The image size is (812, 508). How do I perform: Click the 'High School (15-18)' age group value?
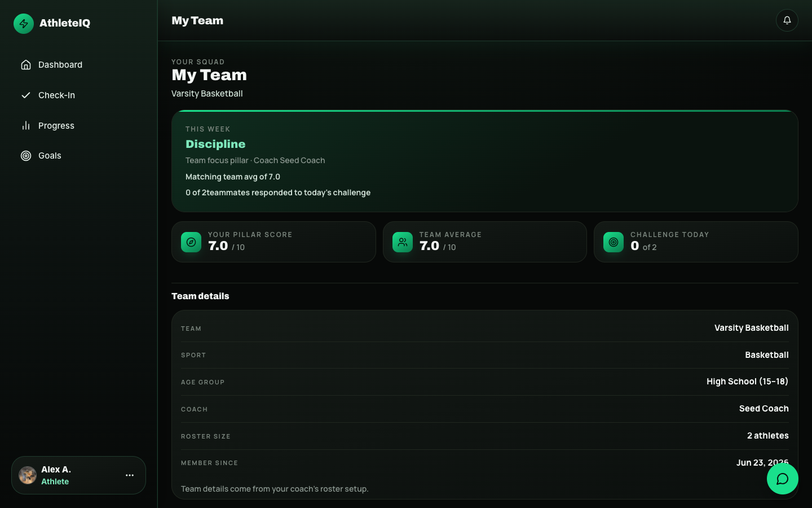point(747,382)
